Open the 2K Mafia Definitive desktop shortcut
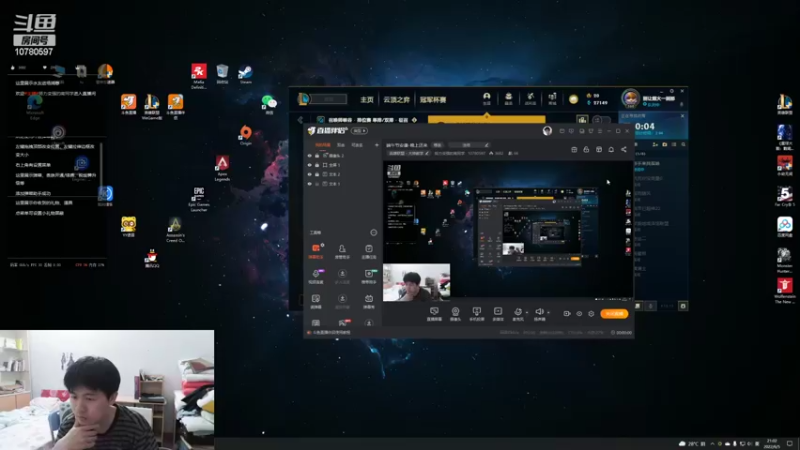The height and width of the screenshot is (450, 800). tap(199, 76)
